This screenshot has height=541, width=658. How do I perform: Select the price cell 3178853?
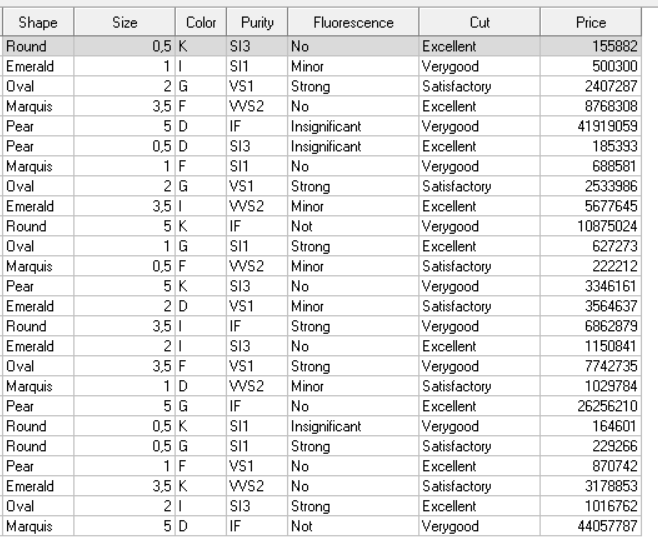tap(591, 486)
